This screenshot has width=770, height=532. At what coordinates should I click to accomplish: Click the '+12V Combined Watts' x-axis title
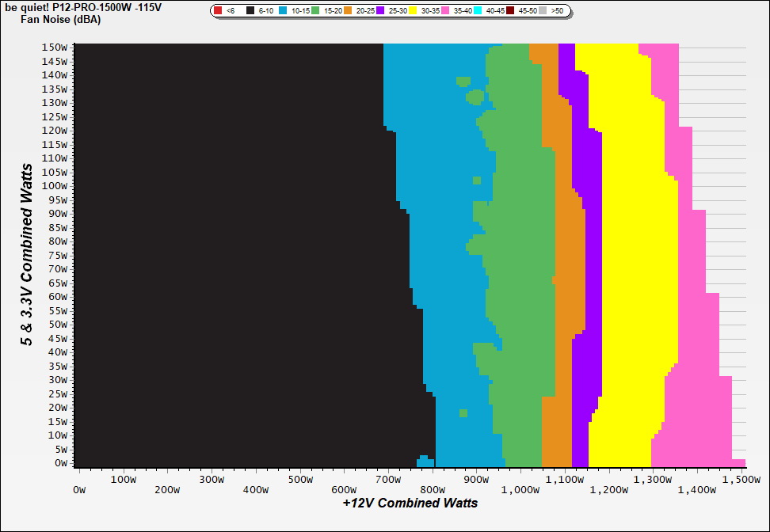click(x=410, y=503)
